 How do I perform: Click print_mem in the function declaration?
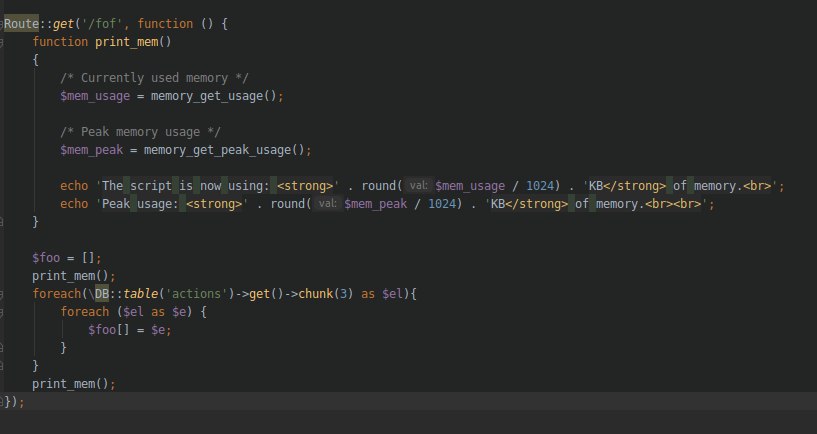(x=126, y=42)
